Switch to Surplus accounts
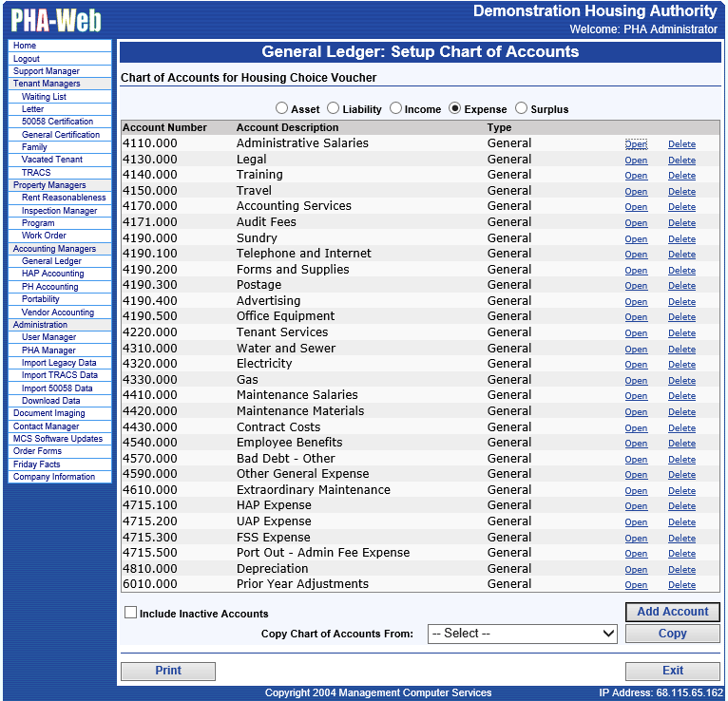 click(x=521, y=108)
